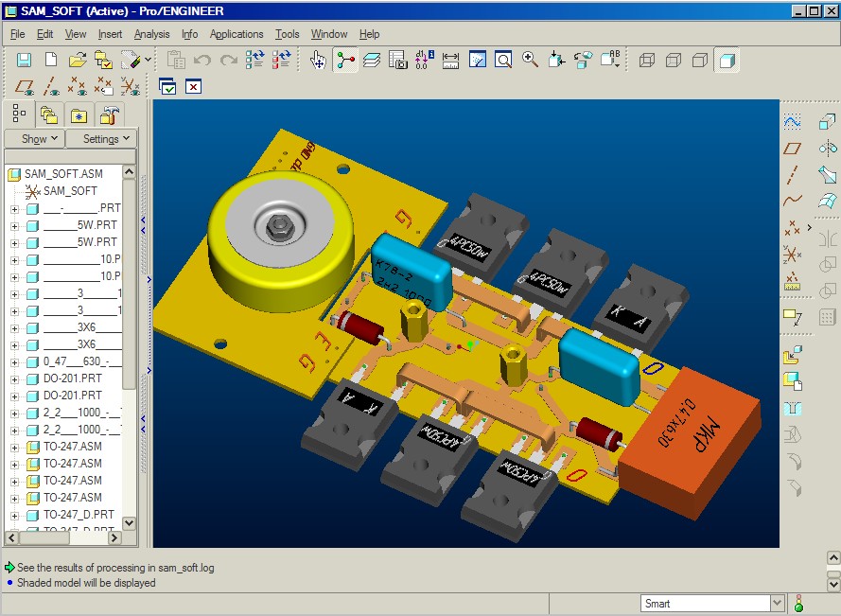Click the spin center toolbar icon
This screenshot has width=841, height=616.
346,61
